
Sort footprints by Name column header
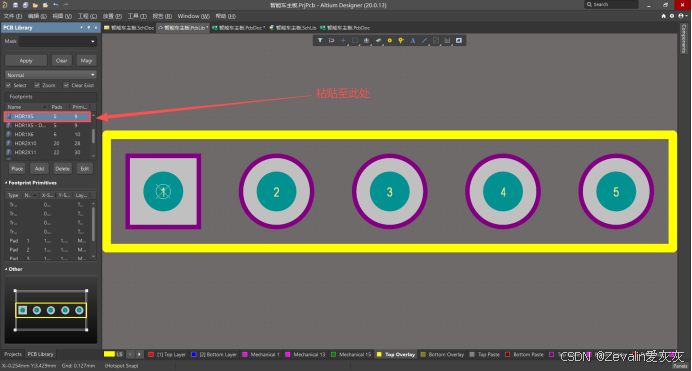coord(26,107)
